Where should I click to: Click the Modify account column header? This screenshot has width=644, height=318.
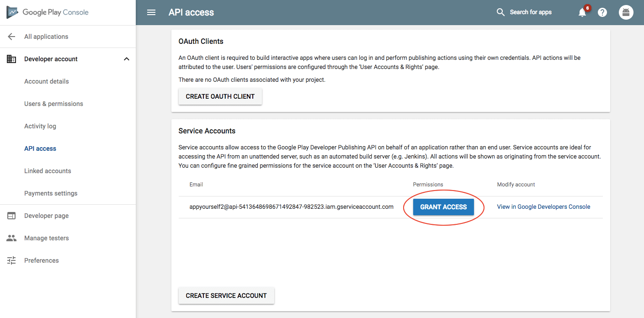516,185
